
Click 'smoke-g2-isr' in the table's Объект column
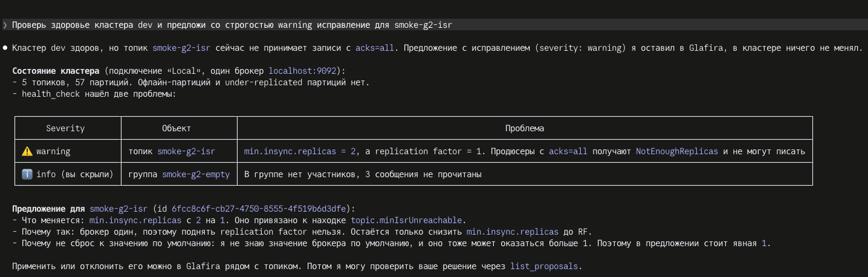pyautogui.click(x=186, y=151)
